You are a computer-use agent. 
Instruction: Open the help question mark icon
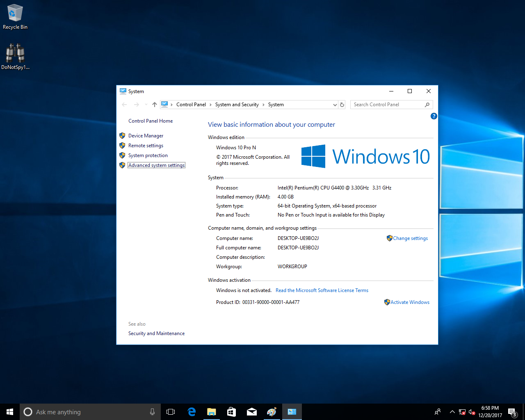point(434,116)
